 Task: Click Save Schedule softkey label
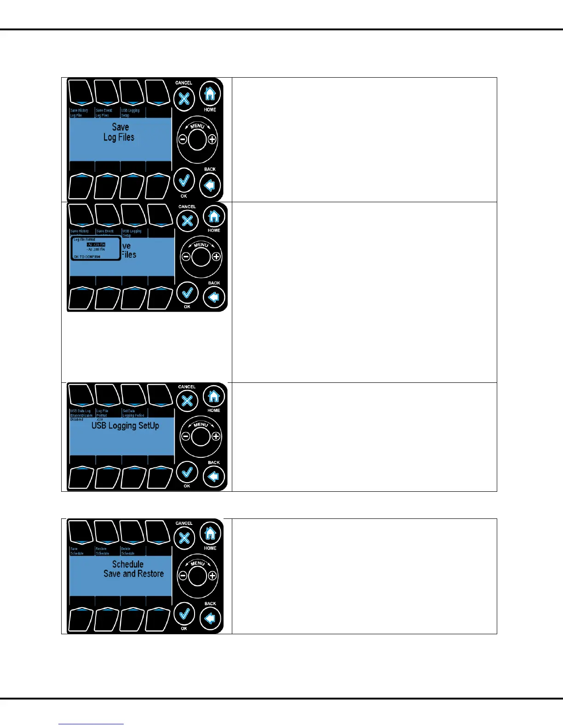77,551
